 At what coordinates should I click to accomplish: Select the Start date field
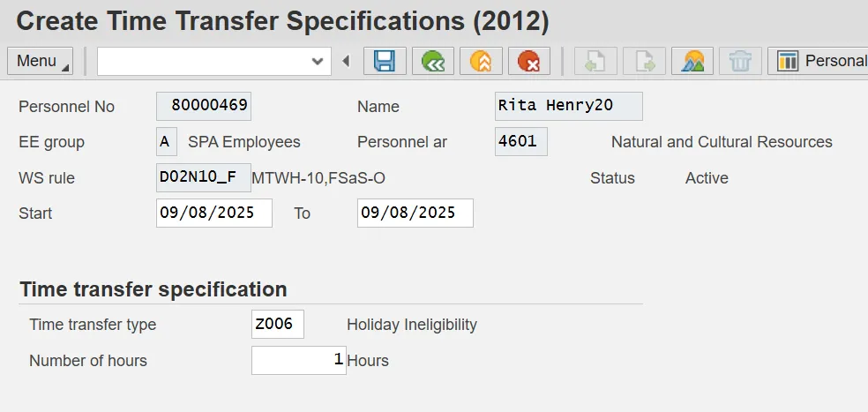[213, 213]
